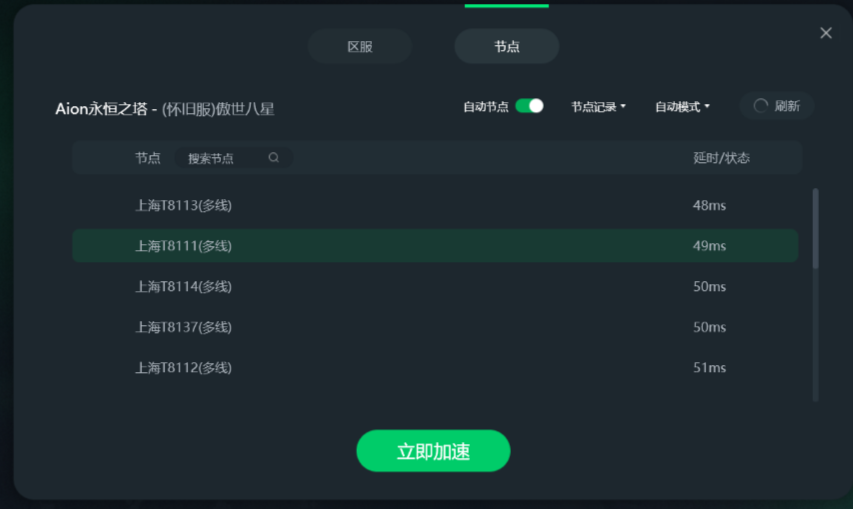
Task: Click the 刷新 refresh button
Action: click(x=777, y=105)
